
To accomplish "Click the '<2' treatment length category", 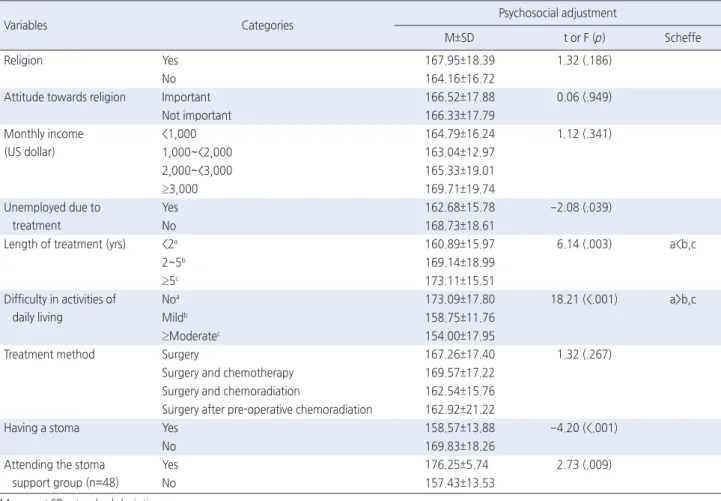I will pos(170,244).
